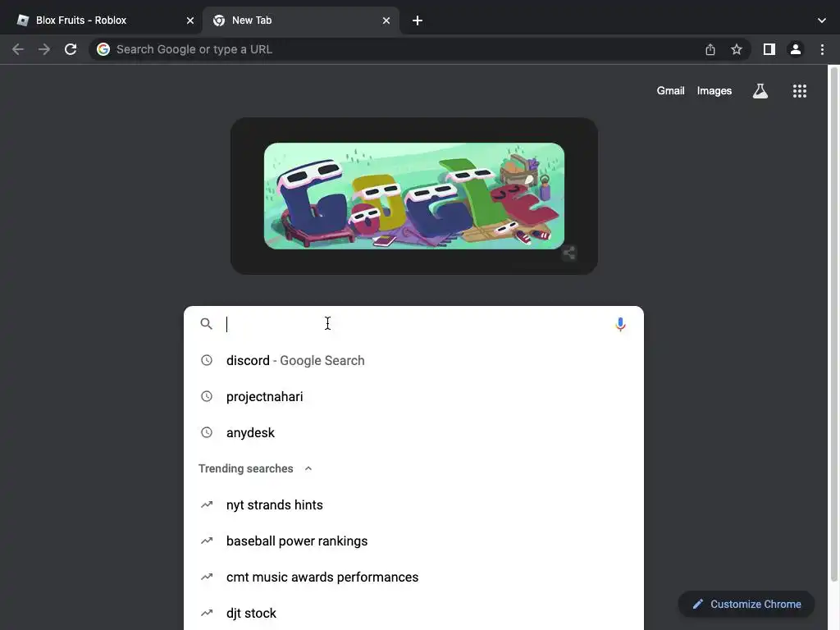Screen dimensions: 840x630
Task: Reload the page with refresh icon
Action: pos(71,49)
